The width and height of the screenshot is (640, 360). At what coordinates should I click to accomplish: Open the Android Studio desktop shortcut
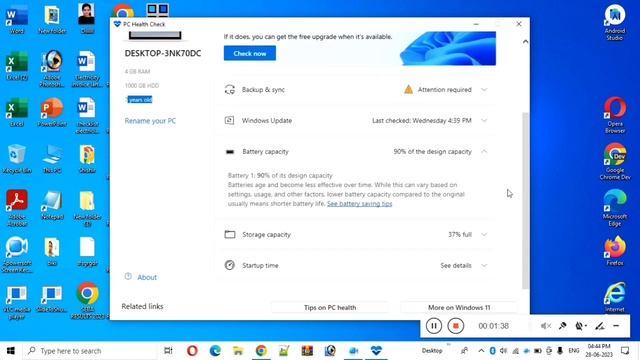(615, 22)
